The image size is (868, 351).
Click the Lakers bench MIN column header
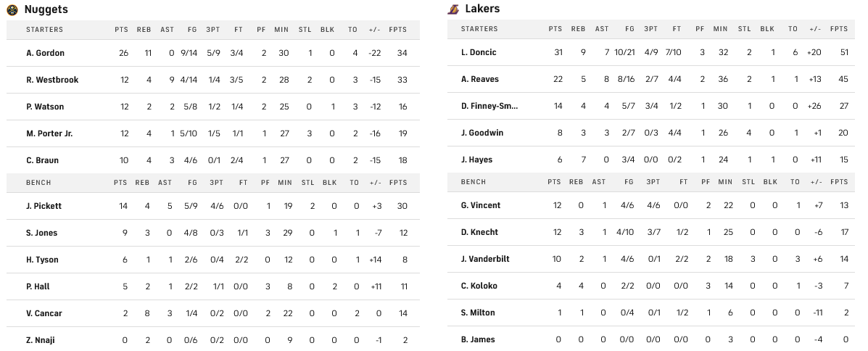point(720,181)
